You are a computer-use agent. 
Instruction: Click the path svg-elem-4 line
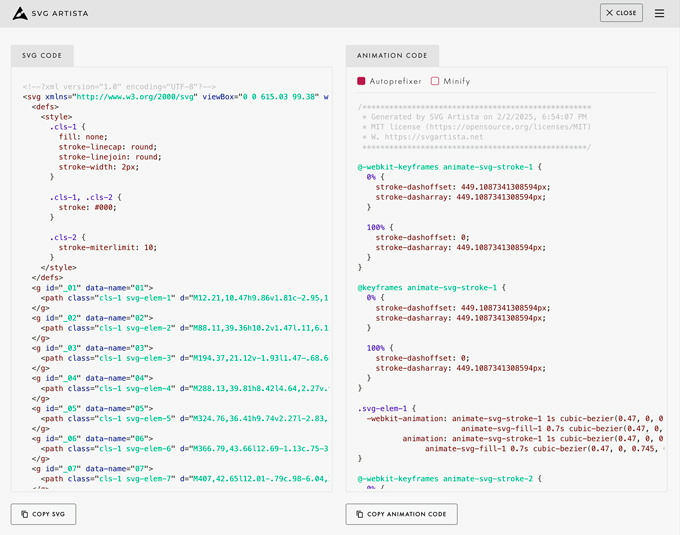[x=185, y=388]
